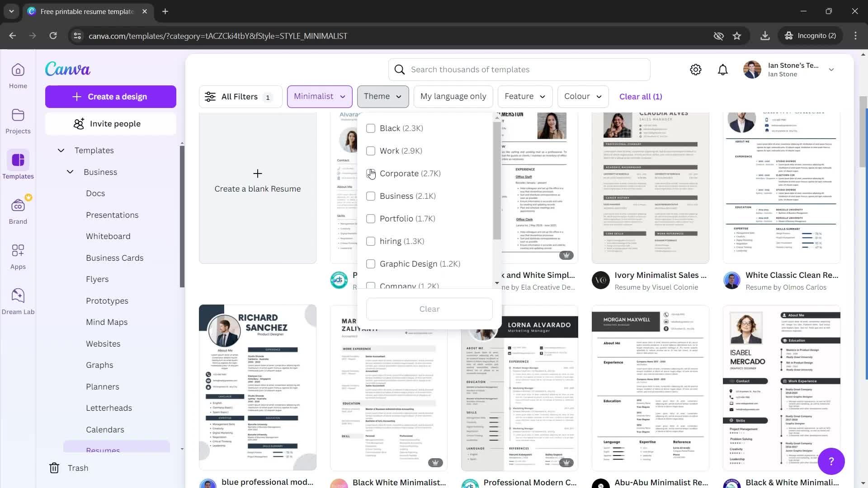Image resolution: width=868 pixels, height=488 pixels.
Task: Tick the hiring (1.3K) checkbox
Action: coord(371,241)
